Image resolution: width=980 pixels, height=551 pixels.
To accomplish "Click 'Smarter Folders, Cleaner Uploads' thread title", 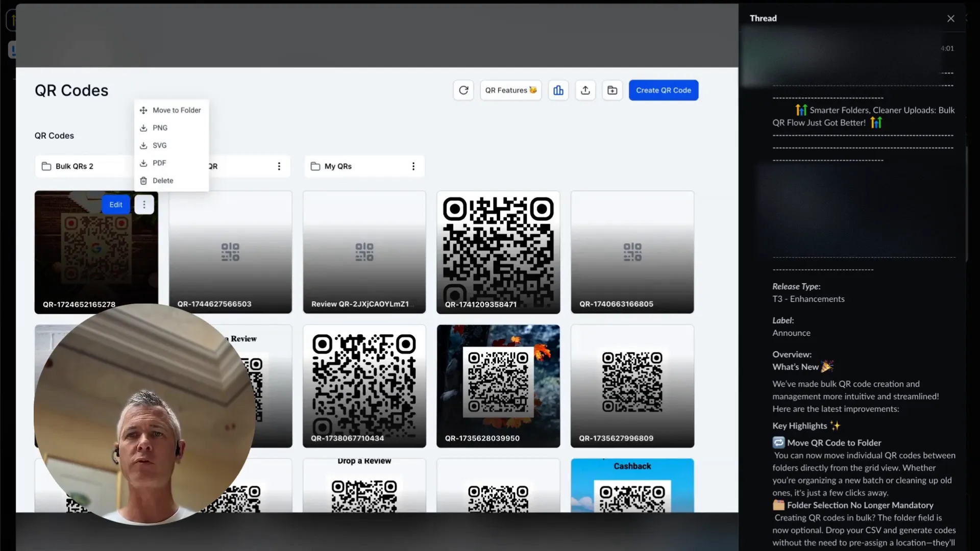I will pyautogui.click(x=863, y=116).
